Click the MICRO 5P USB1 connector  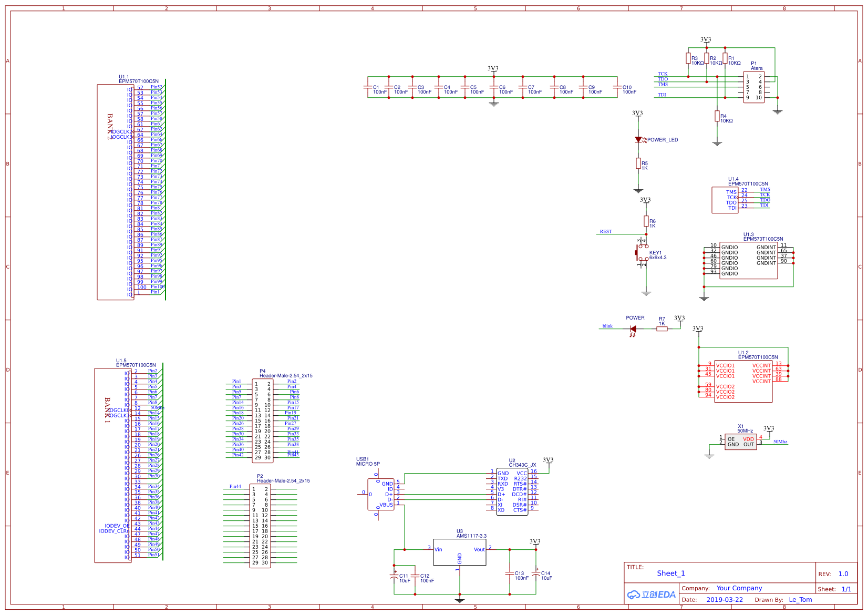click(x=380, y=494)
